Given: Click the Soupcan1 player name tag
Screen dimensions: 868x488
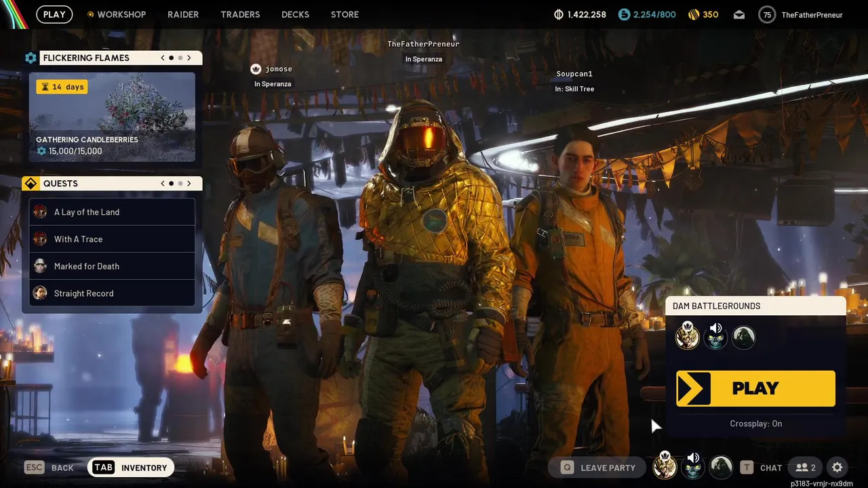Looking at the screenshot, I should [574, 74].
